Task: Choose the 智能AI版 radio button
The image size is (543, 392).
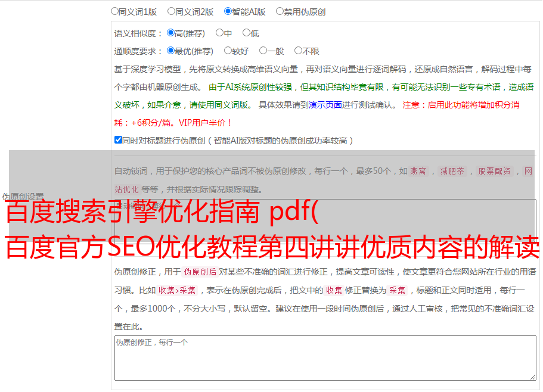Action: (228, 11)
